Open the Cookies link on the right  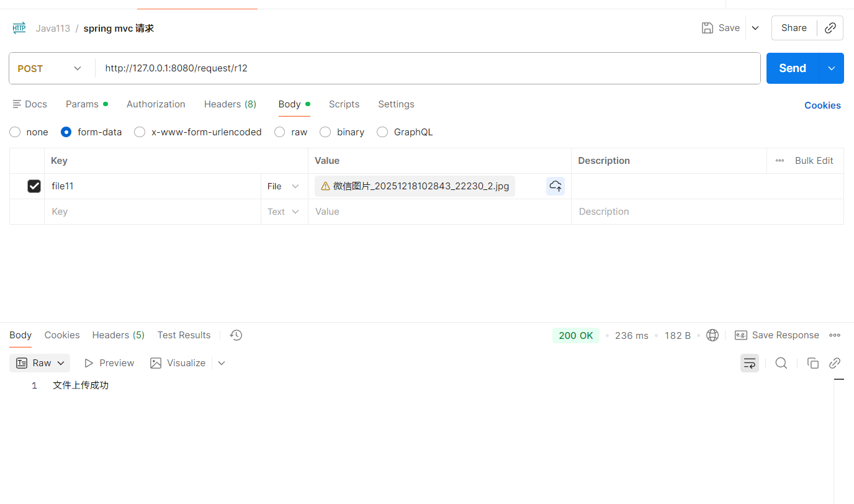tap(822, 106)
